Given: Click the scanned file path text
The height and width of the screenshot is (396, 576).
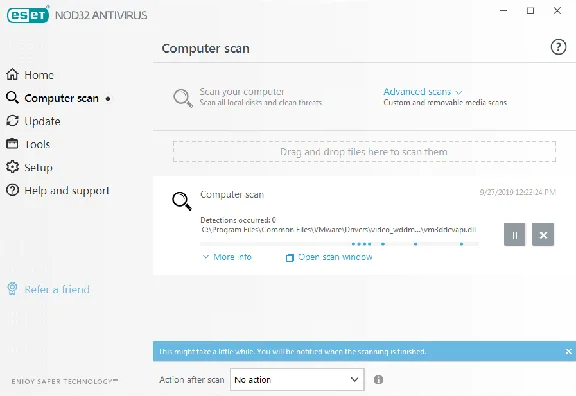Looking at the screenshot, I should pyautogui.click(x=338, y=230).
